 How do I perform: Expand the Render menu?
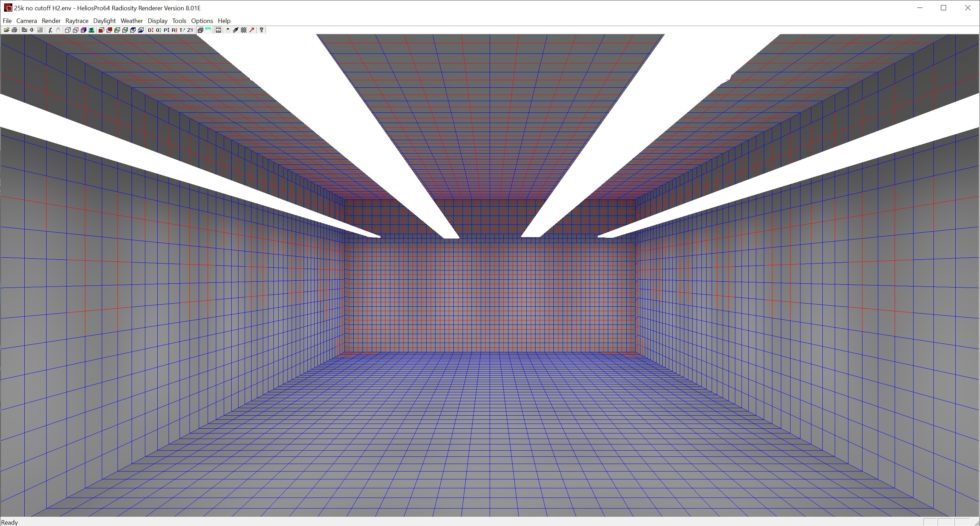tap(50, 20)
